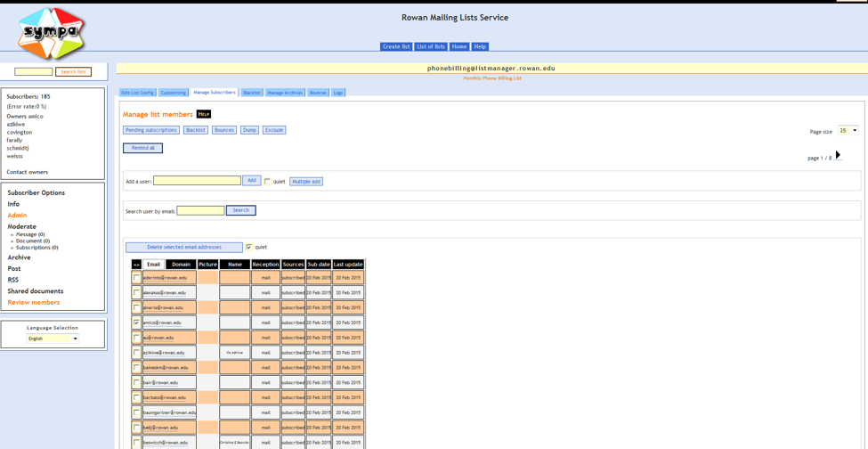868x449 pixels.
Task: Check the bair@rowan.edu checkbox
Action: (136, 382)
